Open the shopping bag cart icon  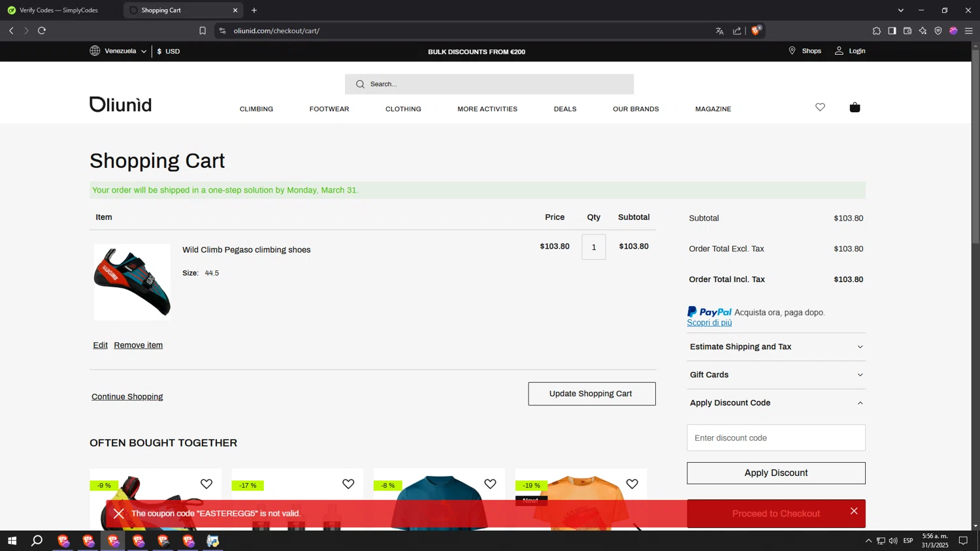pyautogui.click(x=855, y=107)
